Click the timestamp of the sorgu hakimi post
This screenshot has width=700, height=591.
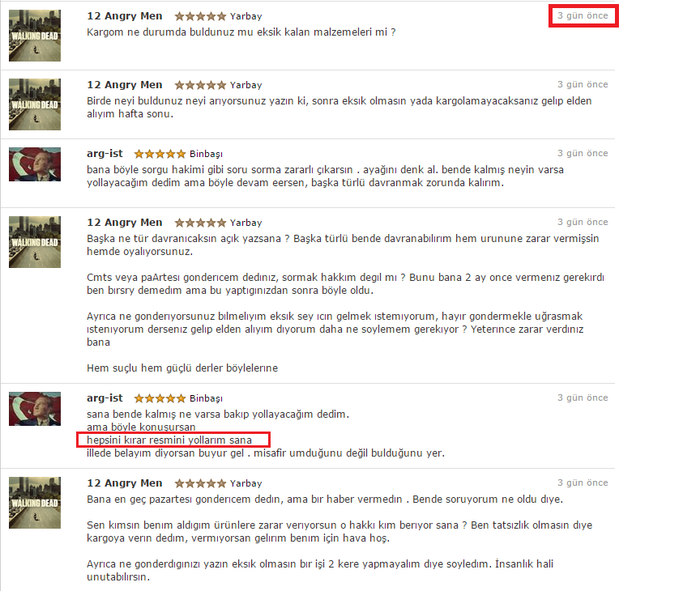pyautogui.click(x=583, y=153)
